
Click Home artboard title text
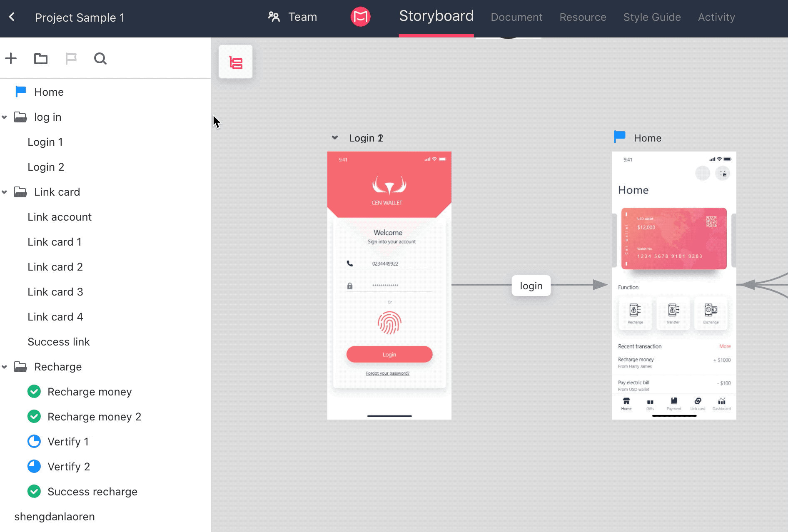point(647,138)
